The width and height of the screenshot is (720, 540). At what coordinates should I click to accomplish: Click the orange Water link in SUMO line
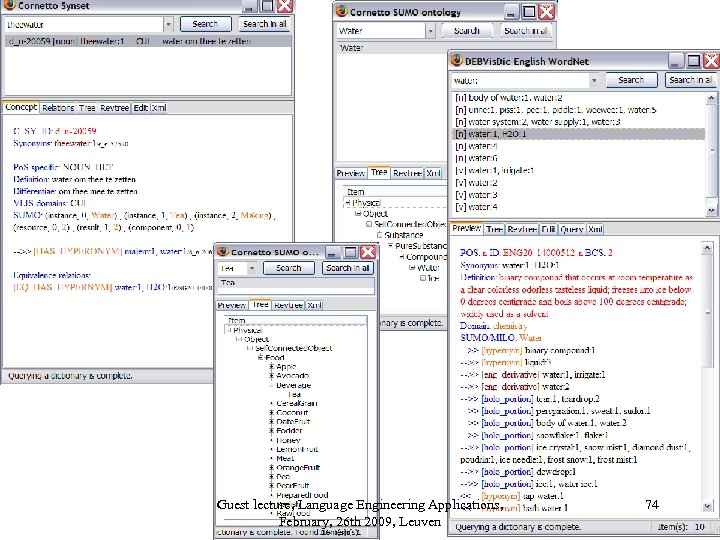coord(104,215)
